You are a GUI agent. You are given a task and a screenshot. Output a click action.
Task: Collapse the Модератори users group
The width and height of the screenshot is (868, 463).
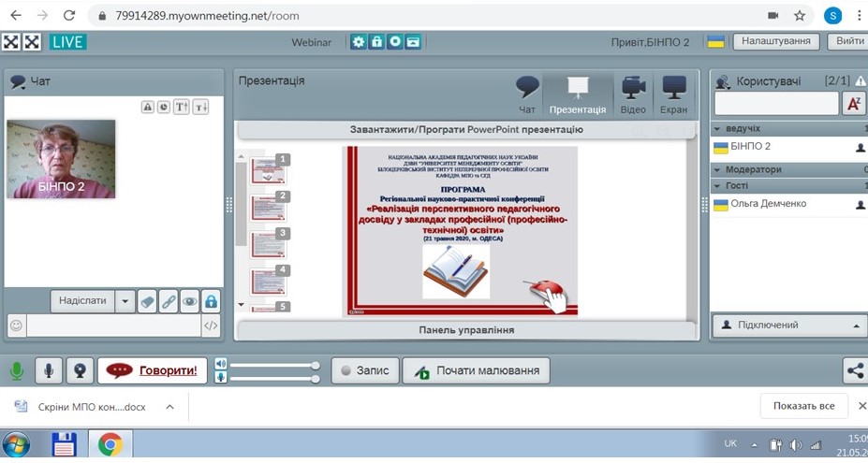(x=717, y=170)
